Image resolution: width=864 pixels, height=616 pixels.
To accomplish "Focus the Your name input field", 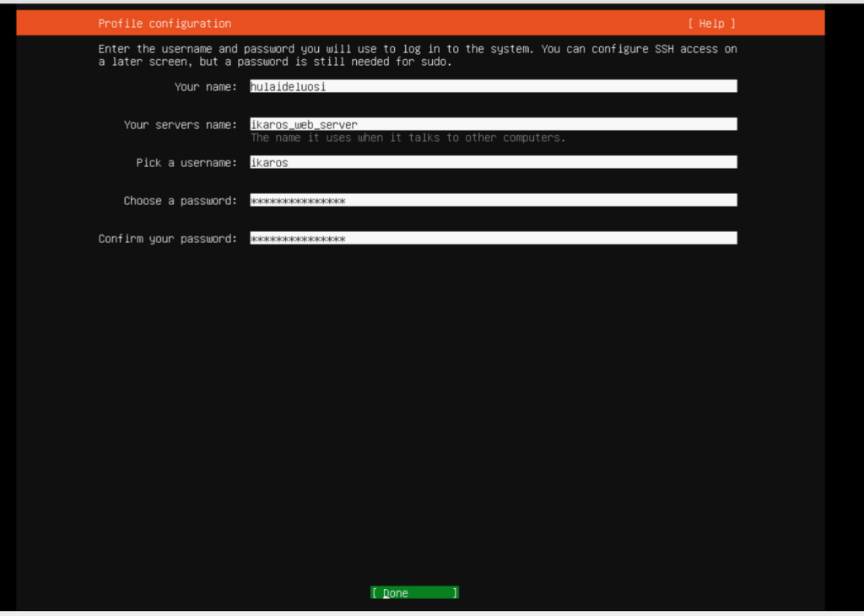I will 493,86.
